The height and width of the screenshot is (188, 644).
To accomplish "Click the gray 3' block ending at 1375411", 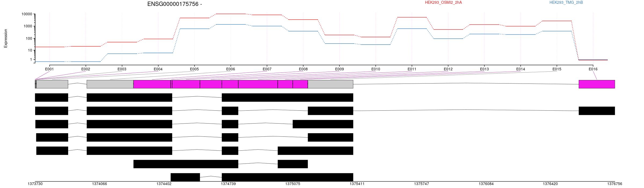I will tap(330, 84).
